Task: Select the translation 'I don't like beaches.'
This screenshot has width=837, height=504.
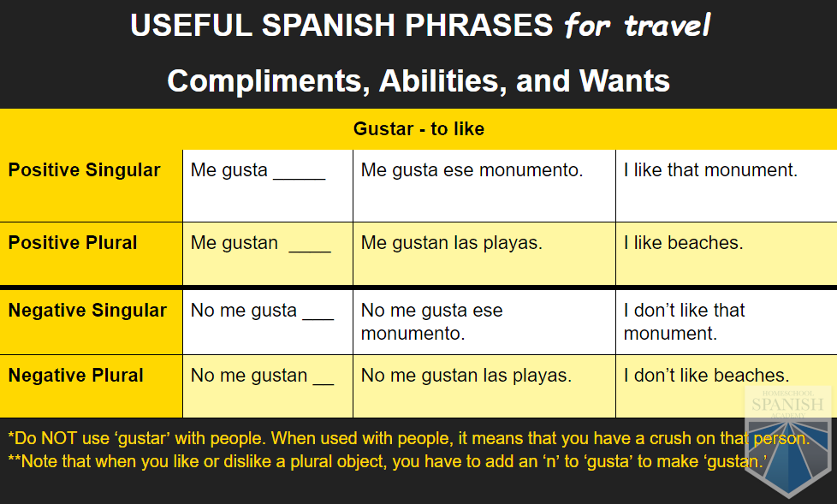Action: pyautogui.click(x=706, y=376)
